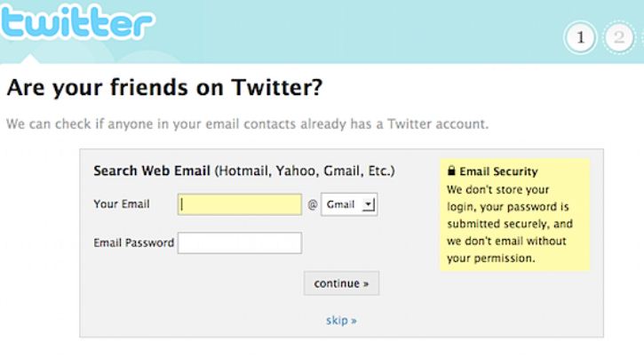This screenshot has height=358, width=644.
Task: Select the step 1 circle indicator
Action: pyautogui.click(x=581, y=37)
